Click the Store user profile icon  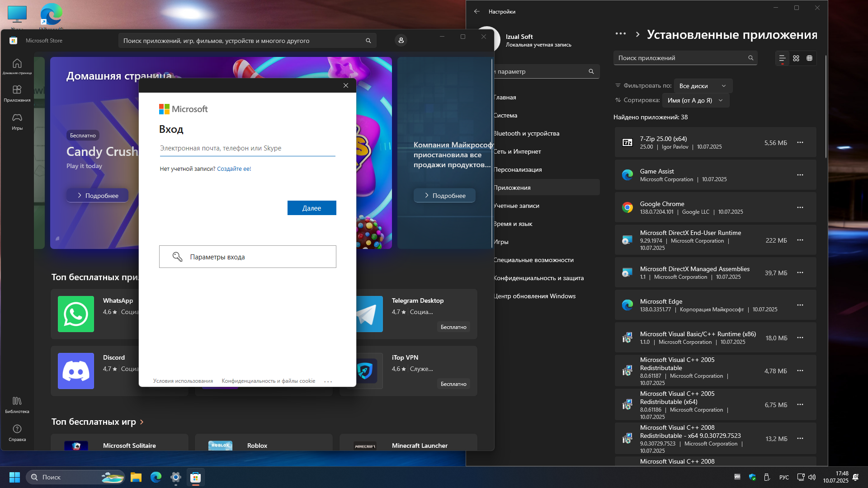point(401,41)
